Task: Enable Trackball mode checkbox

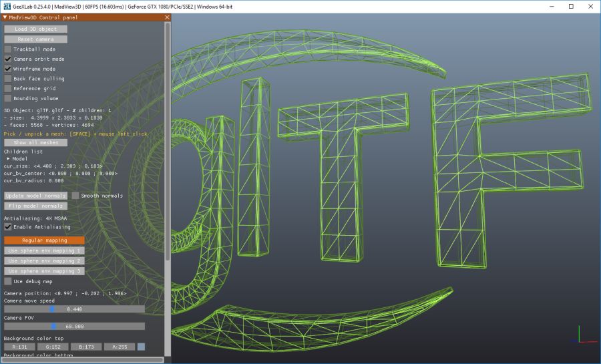Action: click(x=7, y=49)
